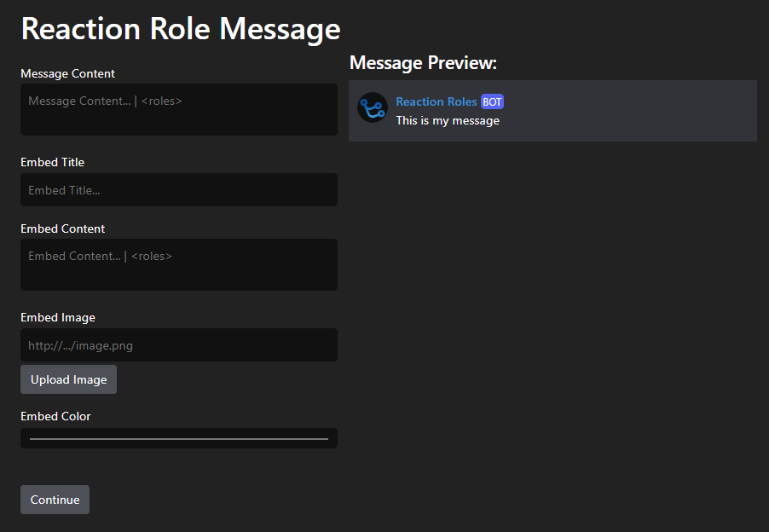Click the Reaction Roles bot avatar icon
The height and width of the screenshot is (532, 769).
tap(373, 107)
